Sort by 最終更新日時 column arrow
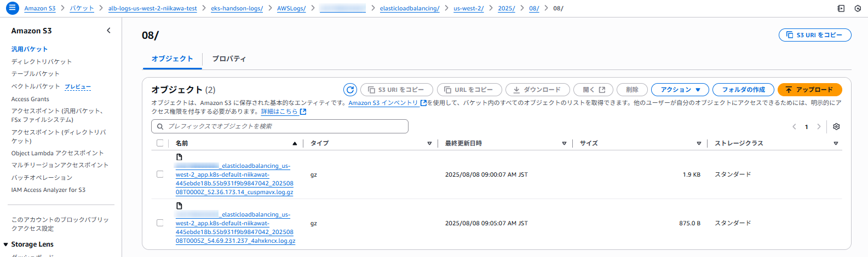The height and width of the screenshot is (257, 868). 564,143
